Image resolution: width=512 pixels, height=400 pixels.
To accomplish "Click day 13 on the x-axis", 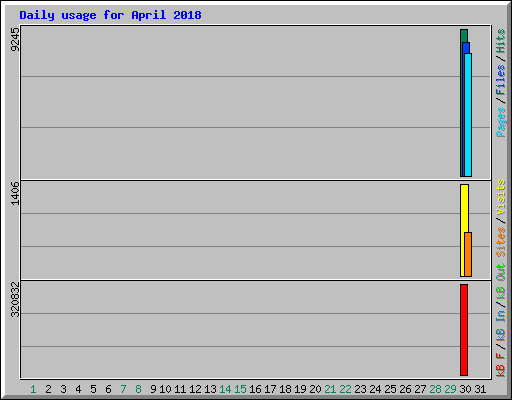I will pos(210,389).
